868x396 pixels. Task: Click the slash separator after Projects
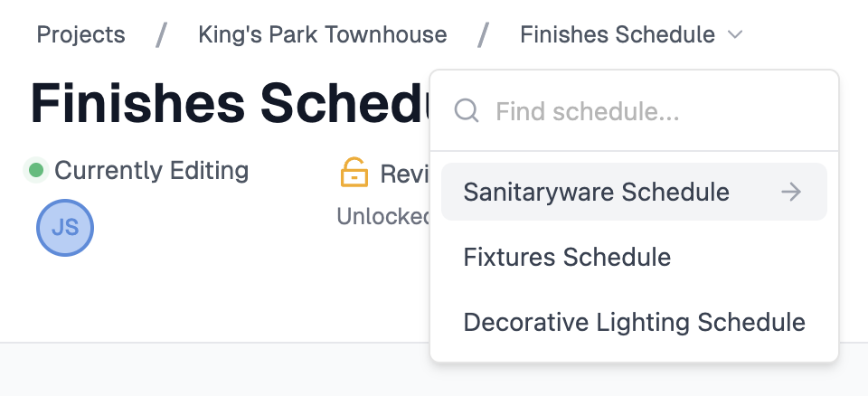coord(161,35)
